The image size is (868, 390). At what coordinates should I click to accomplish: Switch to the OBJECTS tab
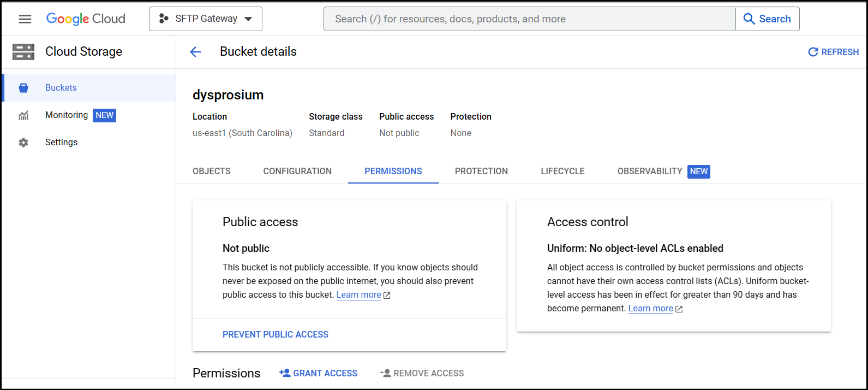[x=212, y=171]
